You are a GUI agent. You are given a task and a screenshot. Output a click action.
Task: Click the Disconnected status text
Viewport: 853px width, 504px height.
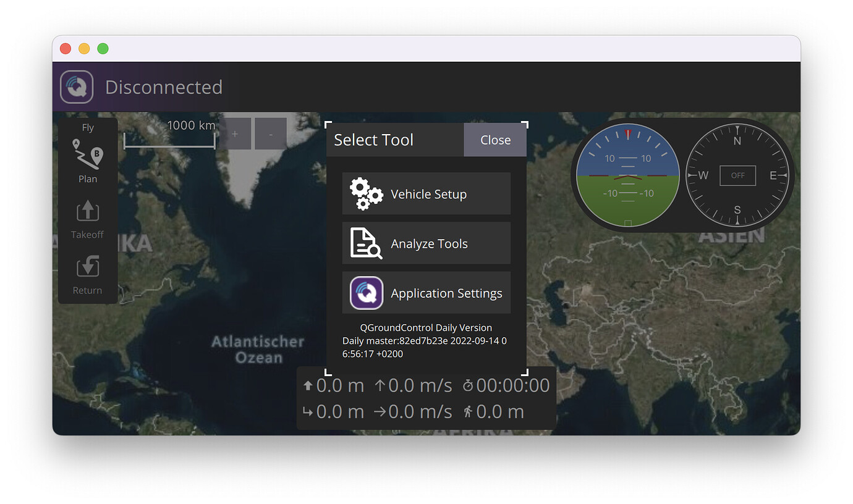pyautogui.click(x=164, y=87)
